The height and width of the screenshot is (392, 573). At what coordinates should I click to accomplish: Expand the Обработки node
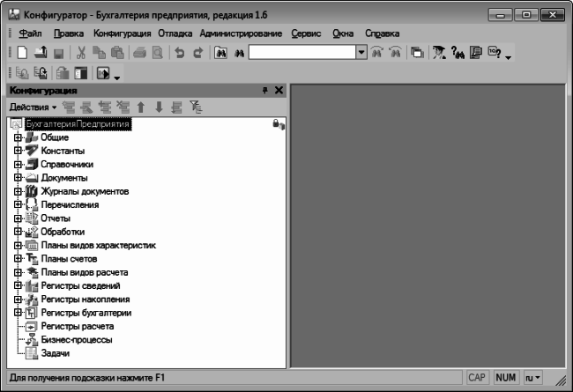pyautogui.click(x=18, y=232)
